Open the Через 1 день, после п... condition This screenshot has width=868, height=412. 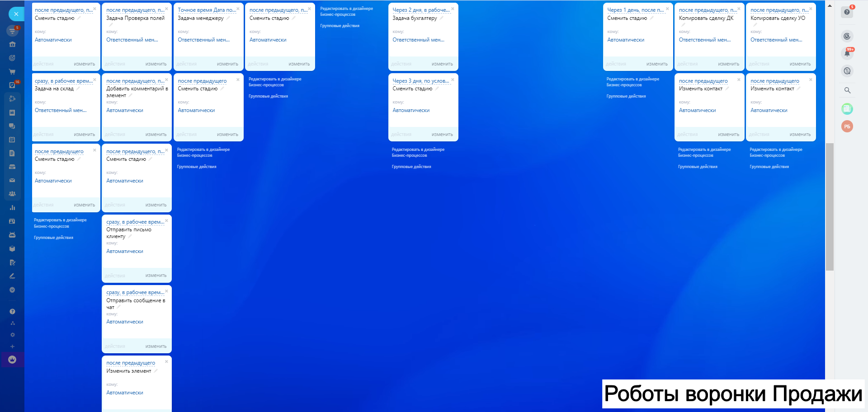(636, 10)
